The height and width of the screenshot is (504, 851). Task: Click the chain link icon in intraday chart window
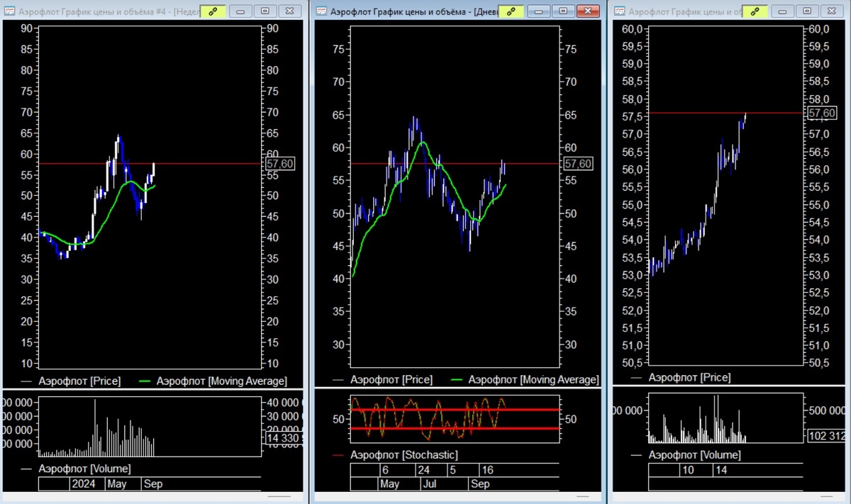tap(757, 11)
